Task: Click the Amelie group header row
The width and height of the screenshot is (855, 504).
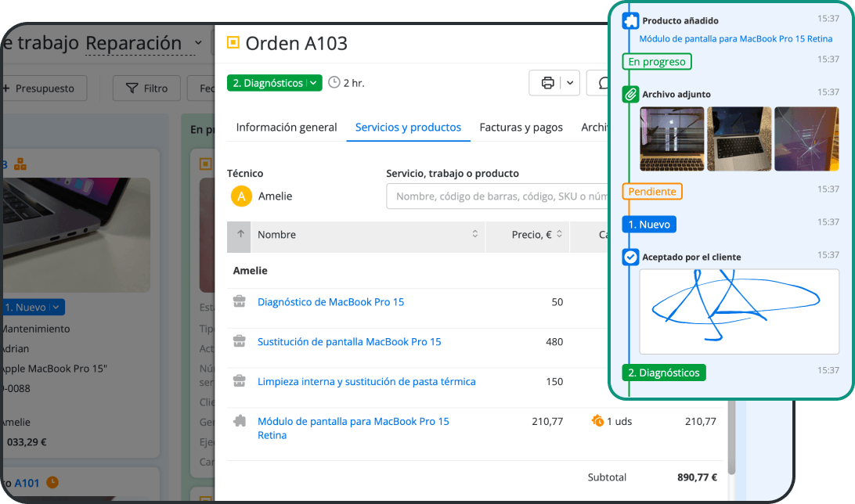Action: coord(417,271)
